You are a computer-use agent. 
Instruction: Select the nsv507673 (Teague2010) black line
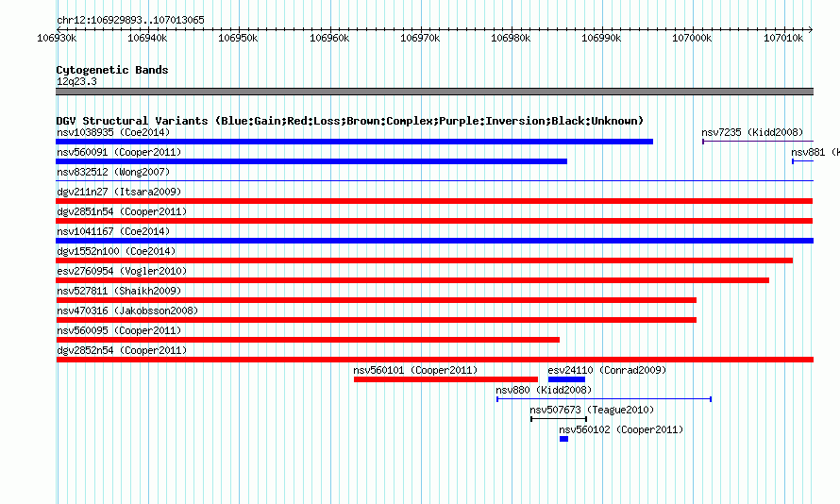[559, 419]
